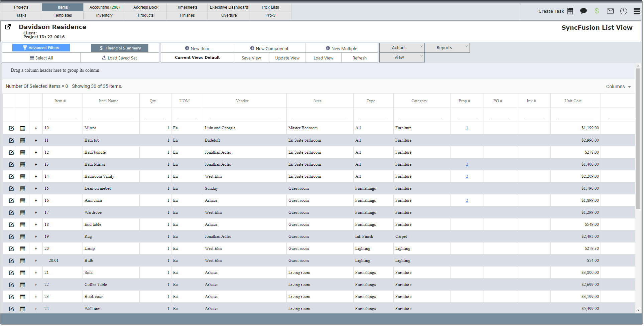
Task: Open the hamburger menu icon in the top bar
Action: point(637,11)
